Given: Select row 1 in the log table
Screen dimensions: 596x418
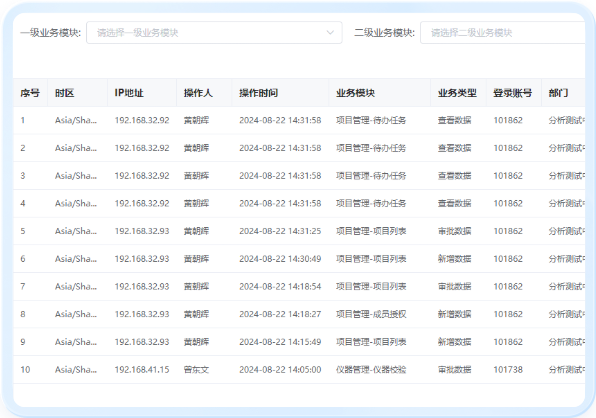Looking at the screenshot, I should pos(299,120).
